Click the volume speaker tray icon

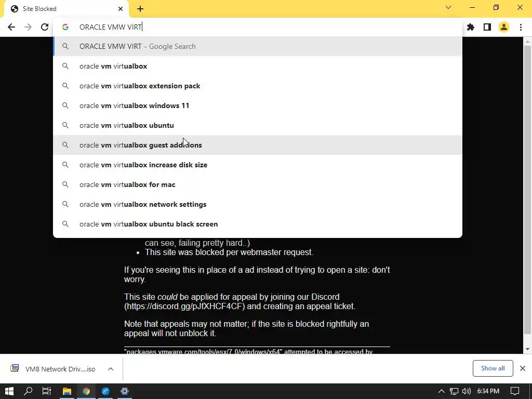pos(467,391)
